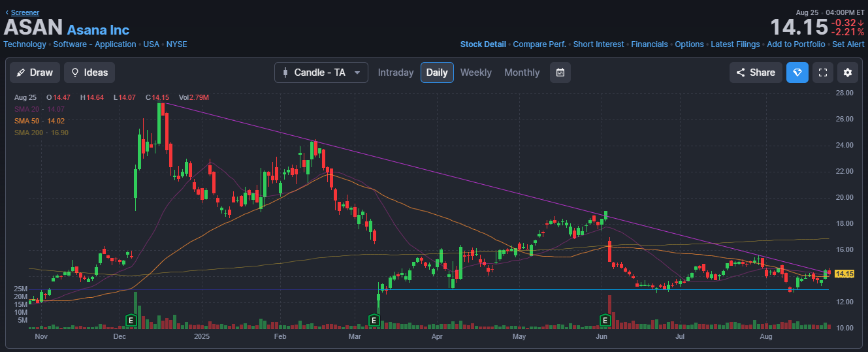Select the Daily timeframe

coord(437,72)
